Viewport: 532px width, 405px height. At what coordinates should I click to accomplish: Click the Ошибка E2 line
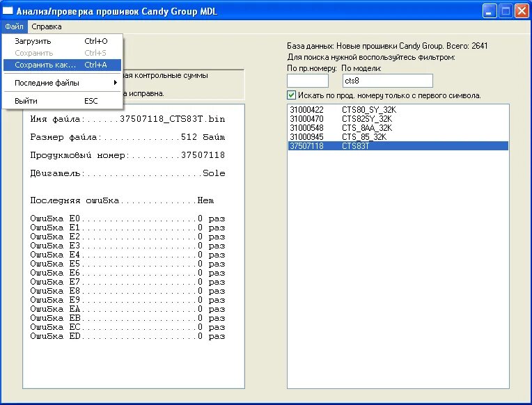point(127,237)
